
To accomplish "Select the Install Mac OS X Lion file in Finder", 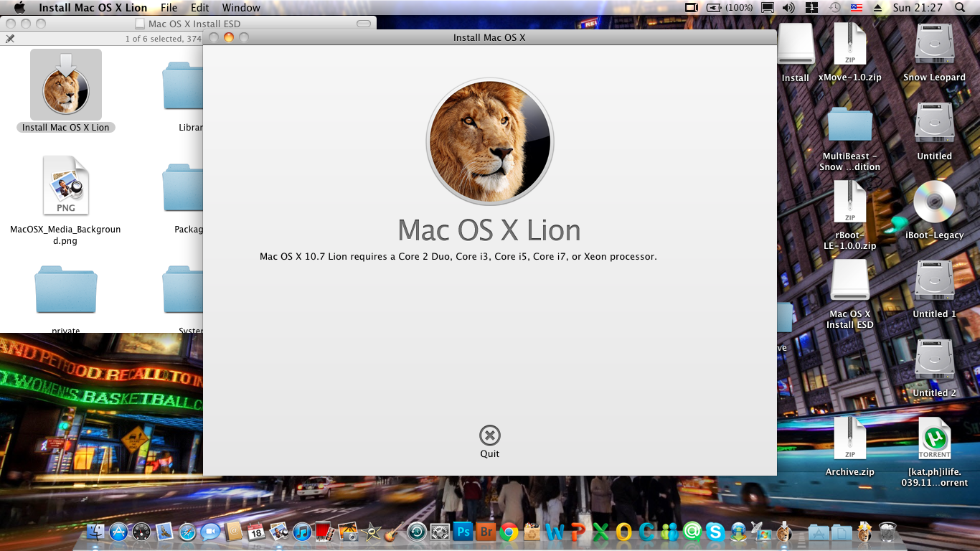I will 65,91.
